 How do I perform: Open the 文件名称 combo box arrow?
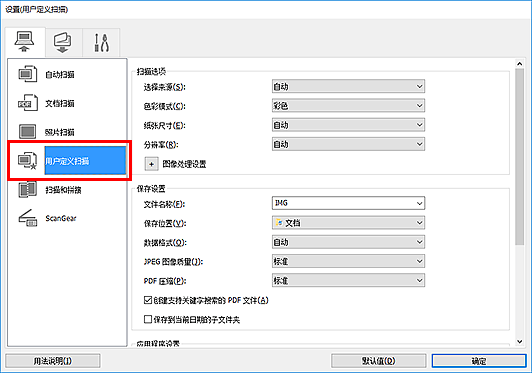point(419,203)
